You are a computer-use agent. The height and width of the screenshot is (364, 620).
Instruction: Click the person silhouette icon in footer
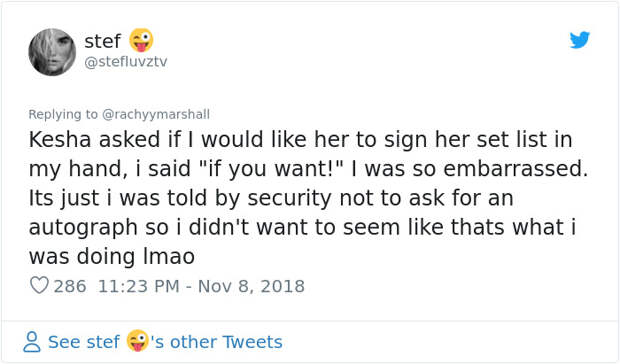click(x=32, y=342)
